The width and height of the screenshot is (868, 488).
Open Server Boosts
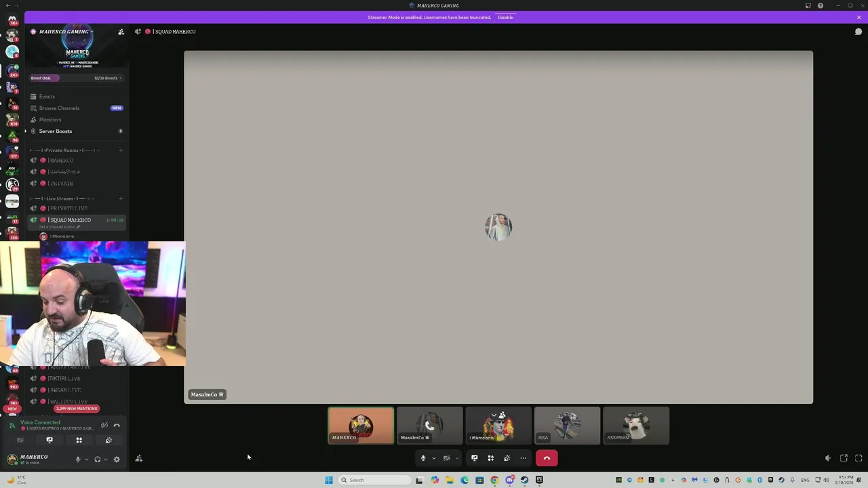77,131
